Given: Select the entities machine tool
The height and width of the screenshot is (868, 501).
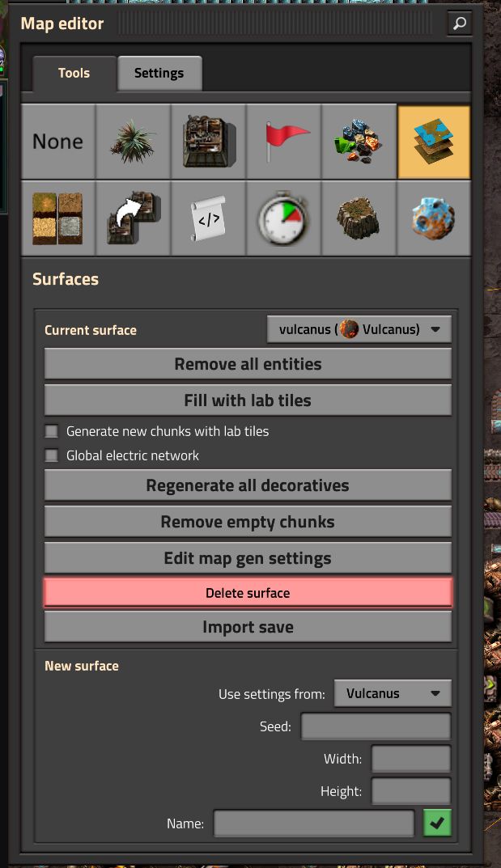Looking at the screenshot, I should tap(209, 142).
